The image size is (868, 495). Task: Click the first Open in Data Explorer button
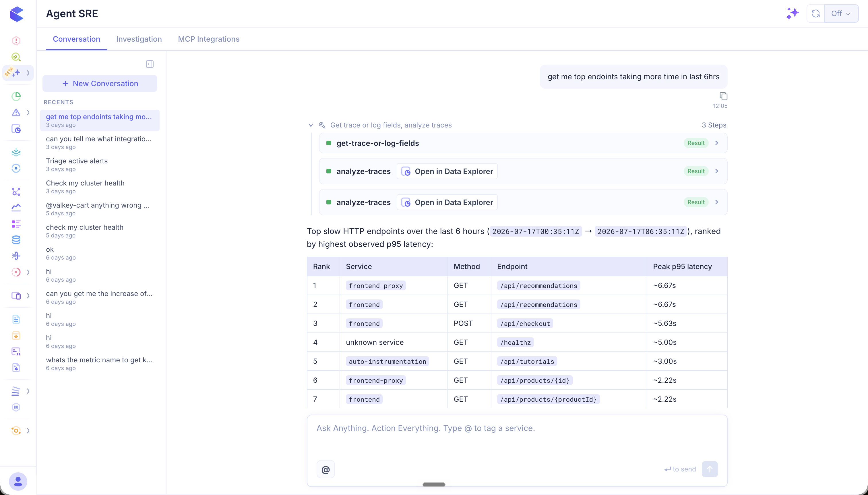click(447, 171)
